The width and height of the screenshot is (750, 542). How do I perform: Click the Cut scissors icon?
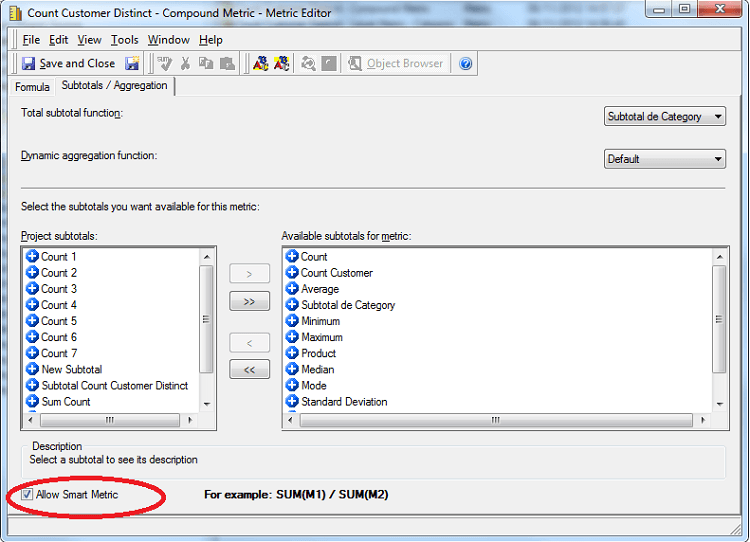point(186,63)
